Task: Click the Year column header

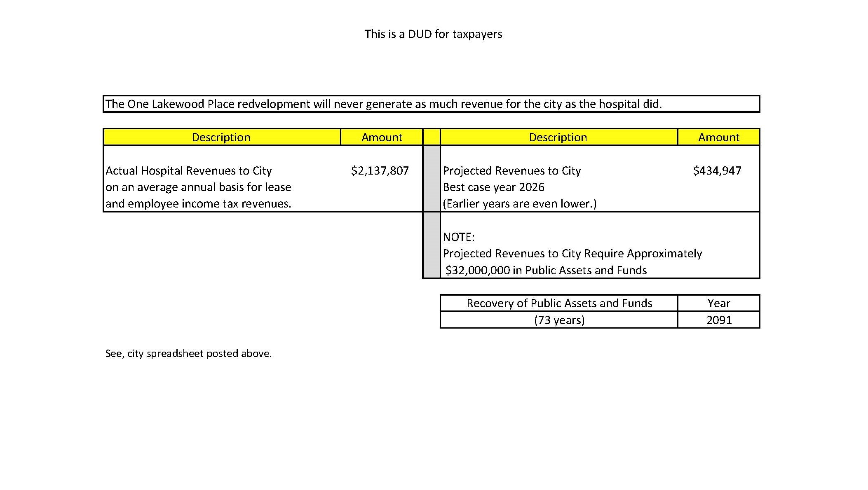Action: [x=718, y=303]
